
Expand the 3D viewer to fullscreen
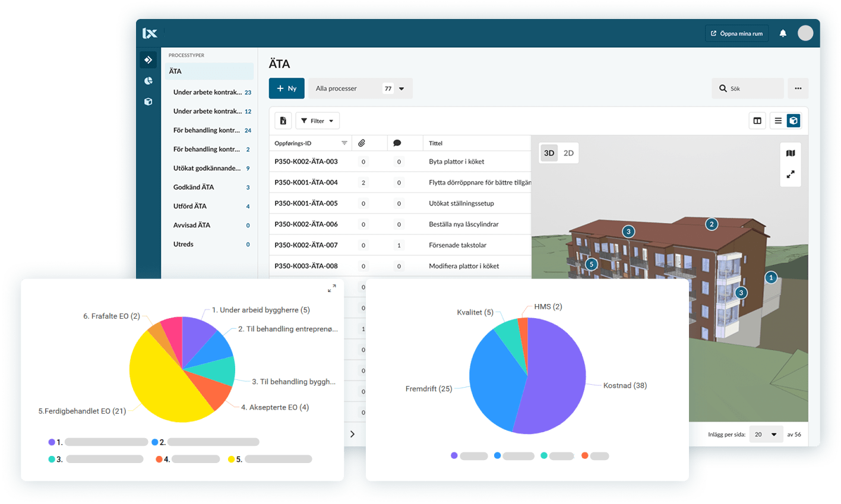tap(791, 175)
